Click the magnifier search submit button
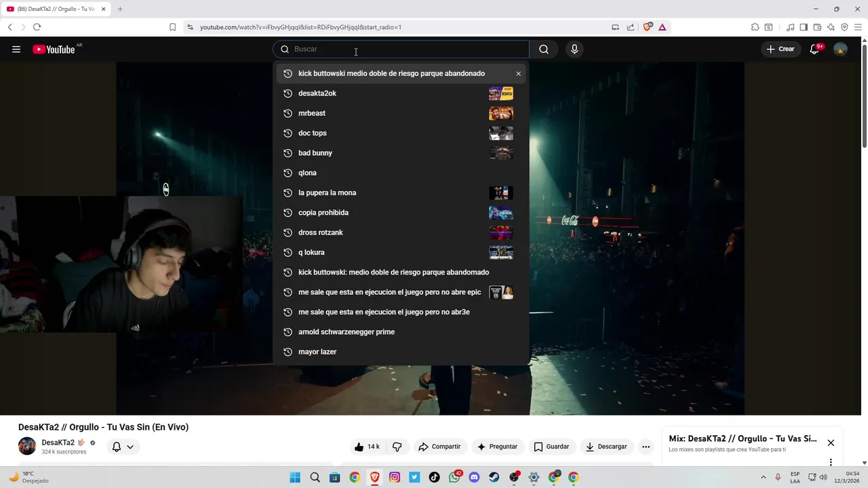Screen dimensions: 868x488 (544, 49)
